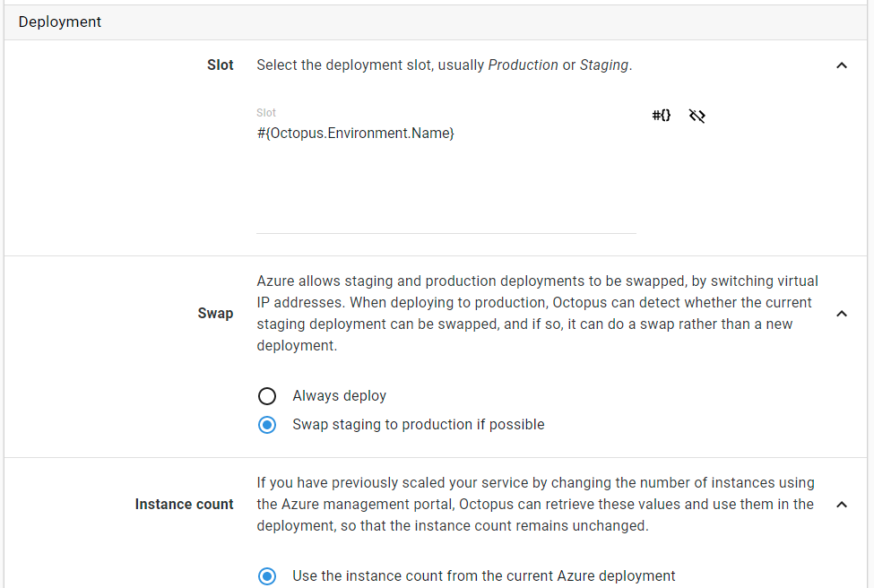This screenshot has height=588, width=874.
Task: Click the Swap description paragraph about Azure
Action: 536,314
